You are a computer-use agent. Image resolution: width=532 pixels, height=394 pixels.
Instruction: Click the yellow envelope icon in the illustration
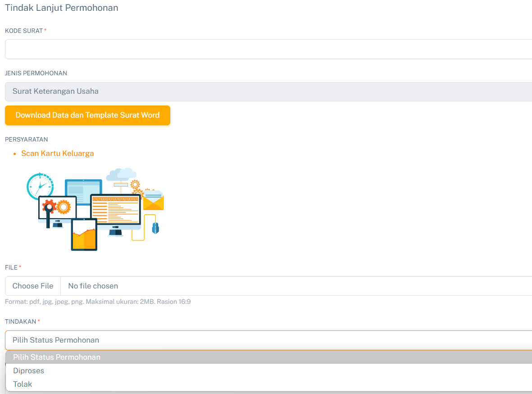(x=155, y=201)
